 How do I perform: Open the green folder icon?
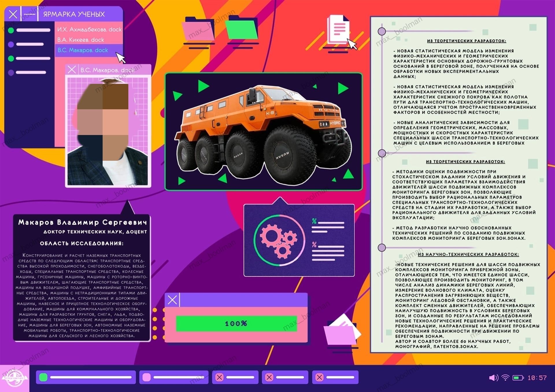pos(242,27)
